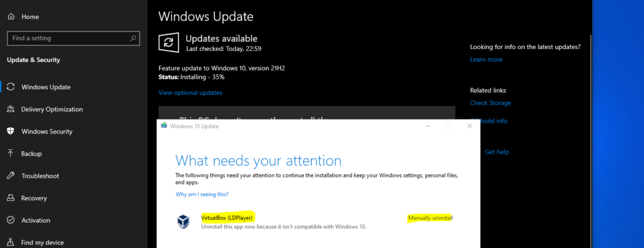Click the Update & Security heading

click(33, 60)
